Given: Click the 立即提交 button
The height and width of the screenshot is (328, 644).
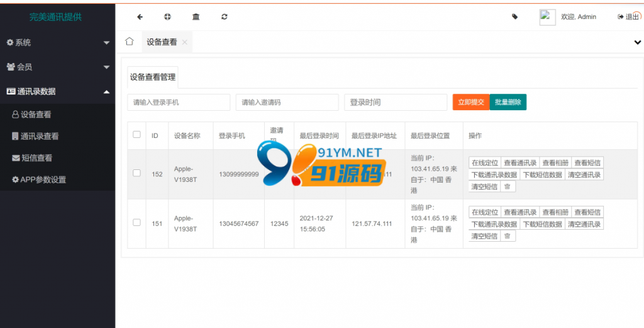Looking at the screenshot, I should coord(471,103).
